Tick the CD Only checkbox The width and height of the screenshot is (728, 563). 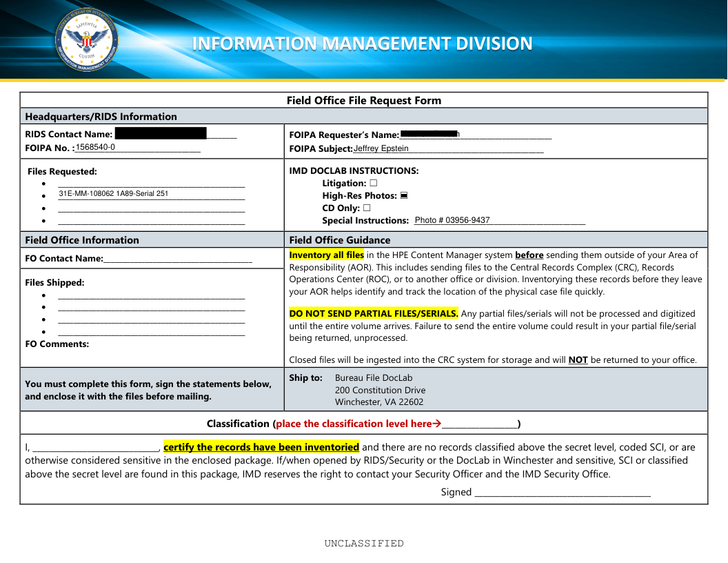(x=367, y=208)
